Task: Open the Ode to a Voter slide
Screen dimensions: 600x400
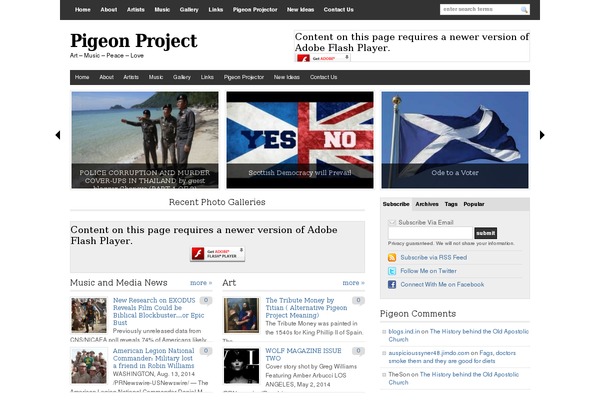Action: coord(455,140)
